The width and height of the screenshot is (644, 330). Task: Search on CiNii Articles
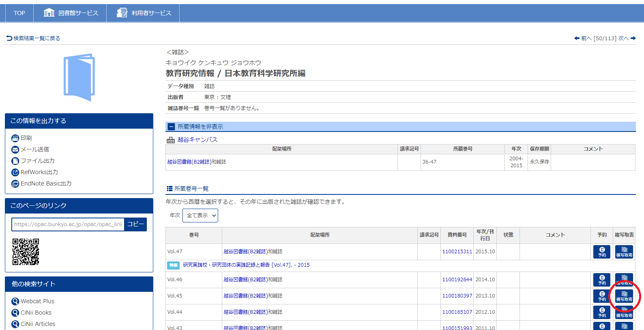34,324
